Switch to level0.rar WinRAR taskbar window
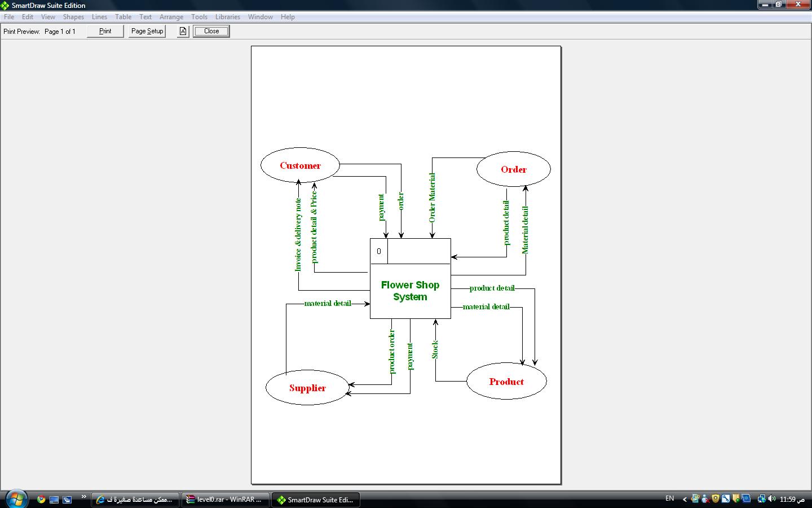The height and width of the screenshot is (508, 812). click(226, 500)
